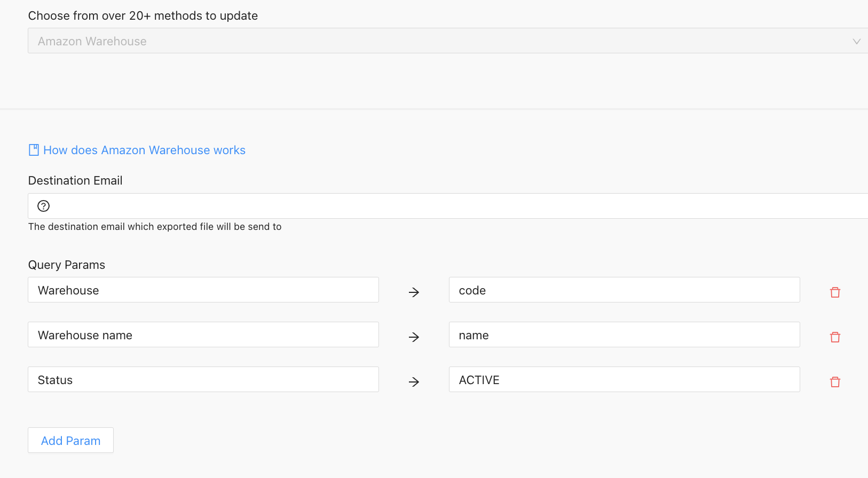Edit the Warehouse param key field
This screenshot has height=478, width=868.
tap(203, 290)
